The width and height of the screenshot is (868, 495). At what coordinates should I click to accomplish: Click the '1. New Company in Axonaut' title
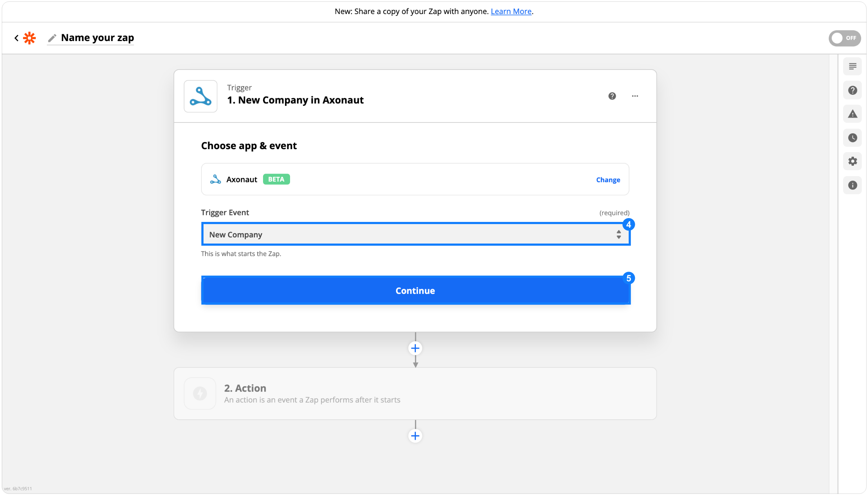(x=295, y=100)
